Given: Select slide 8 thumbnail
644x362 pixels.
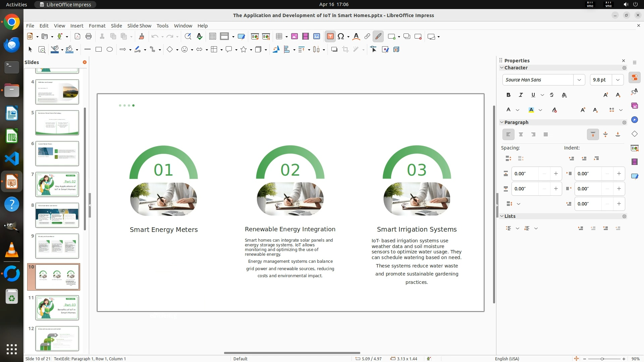Looking at the screenshot, I should 57,215.
